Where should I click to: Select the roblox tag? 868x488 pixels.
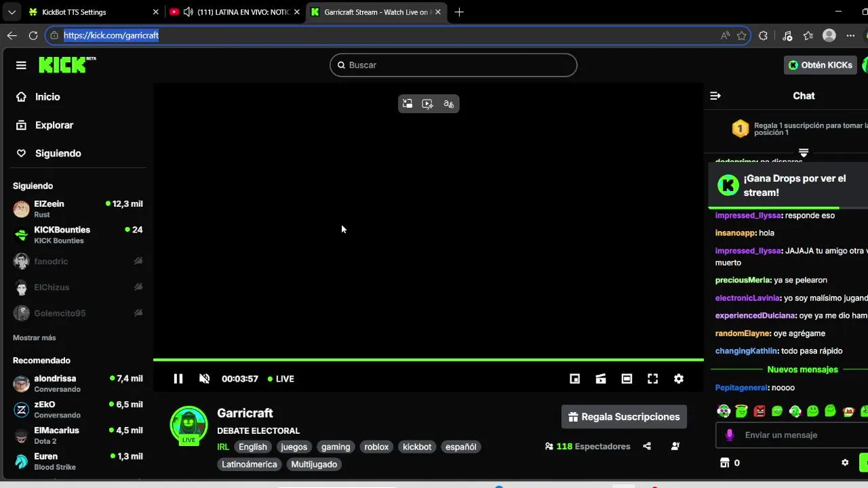click(376, 447)
